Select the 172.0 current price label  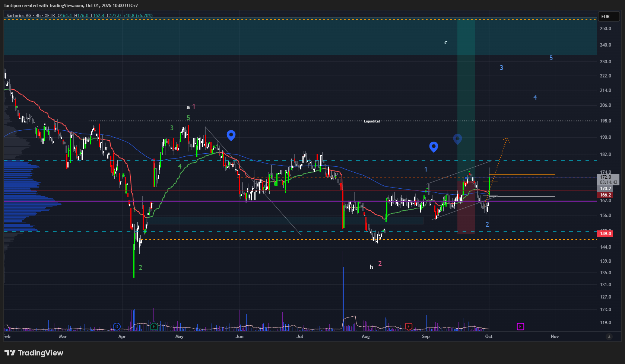606,177
